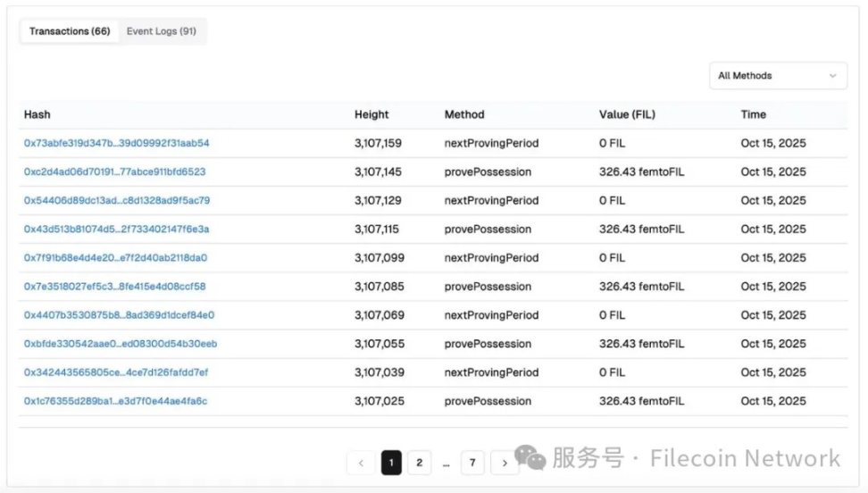Open transaction hash 0x1c76355d289ba1
The image size is (868, 493).
(115, 401)
